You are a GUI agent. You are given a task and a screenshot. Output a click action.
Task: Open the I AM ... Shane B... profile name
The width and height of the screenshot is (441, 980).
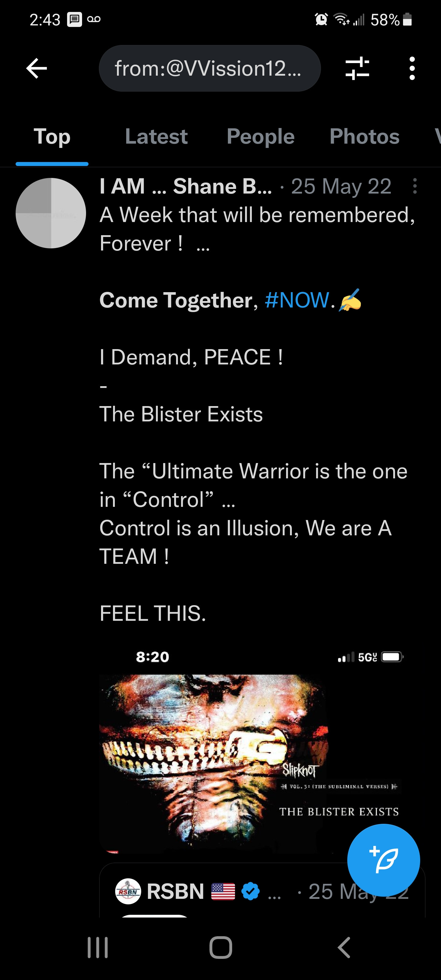[186, 187]
